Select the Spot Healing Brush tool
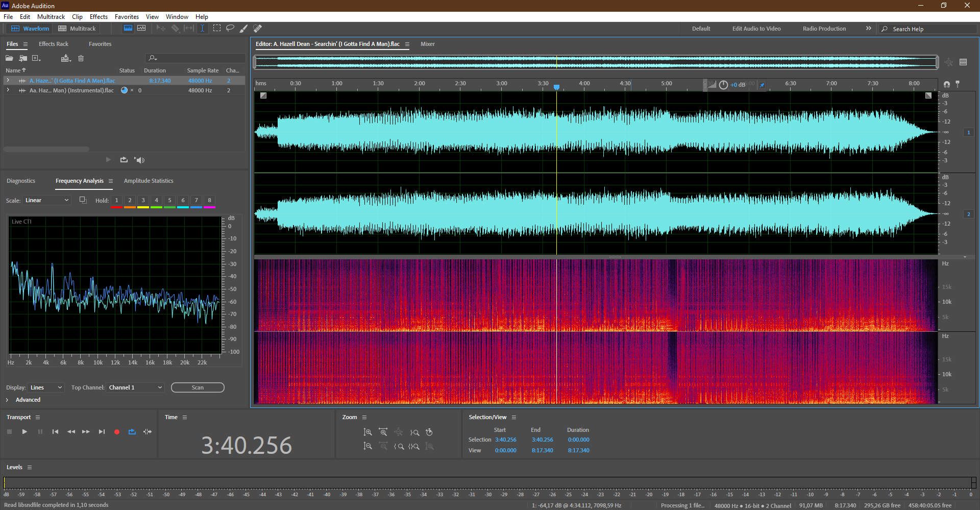Screen dimensions: 980x510 258,28
